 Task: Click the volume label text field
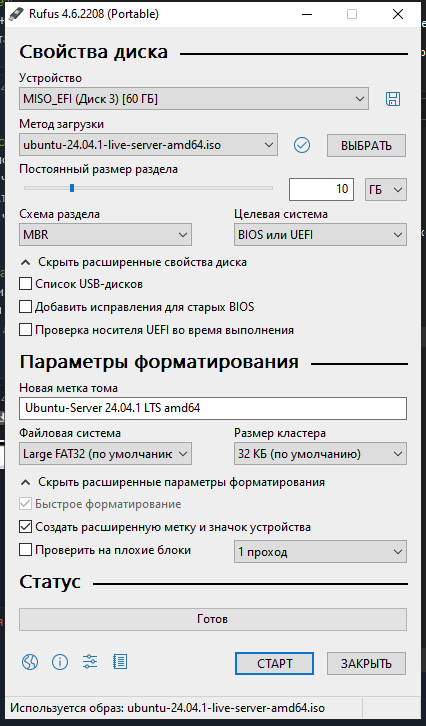pyautogui.click(x=213, y=408)
